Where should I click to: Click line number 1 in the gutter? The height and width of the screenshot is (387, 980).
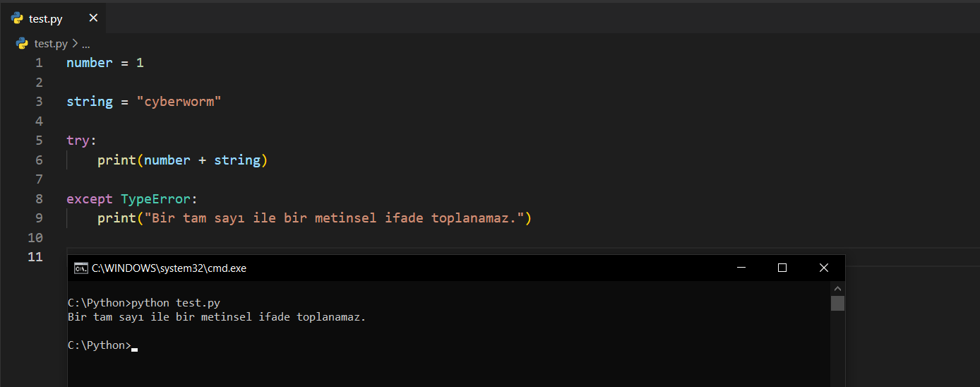(x=39, y=63)
